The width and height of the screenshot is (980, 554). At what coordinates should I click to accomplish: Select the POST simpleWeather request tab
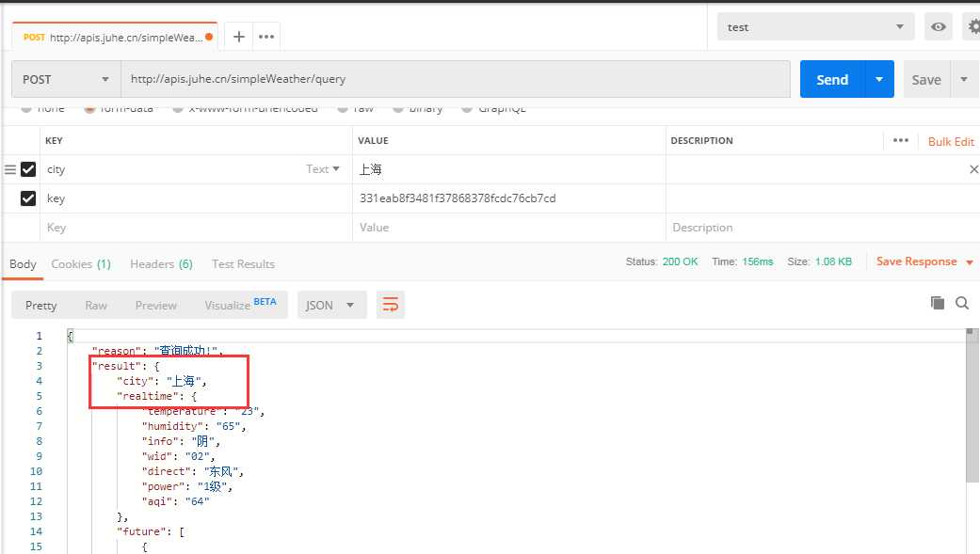coord(113,38)
